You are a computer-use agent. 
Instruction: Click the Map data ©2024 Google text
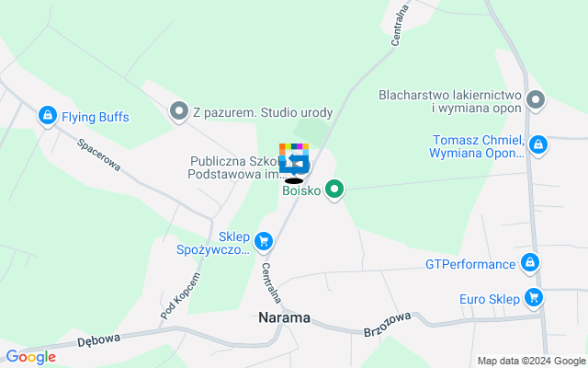pyautogui.click(x=531, y=362)
